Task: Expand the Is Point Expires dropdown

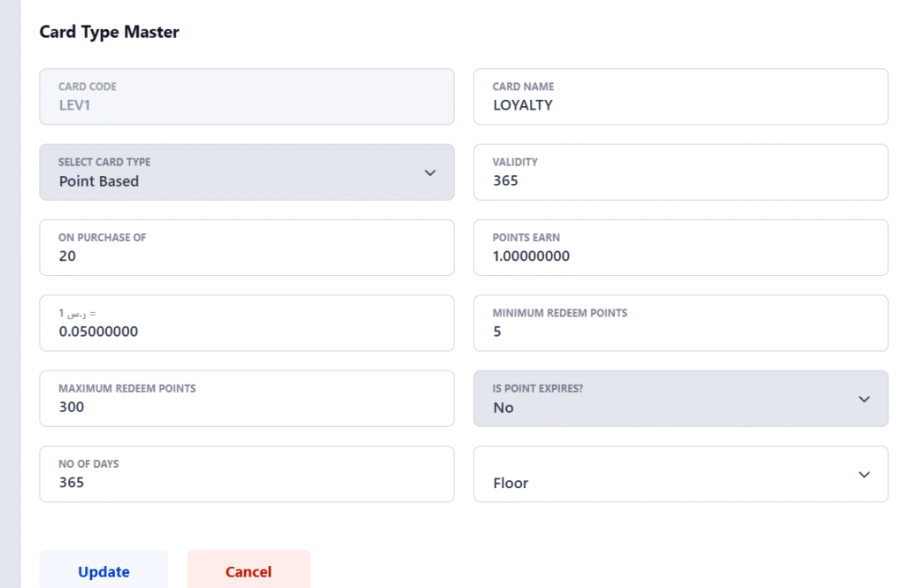Action: (679, 399)
